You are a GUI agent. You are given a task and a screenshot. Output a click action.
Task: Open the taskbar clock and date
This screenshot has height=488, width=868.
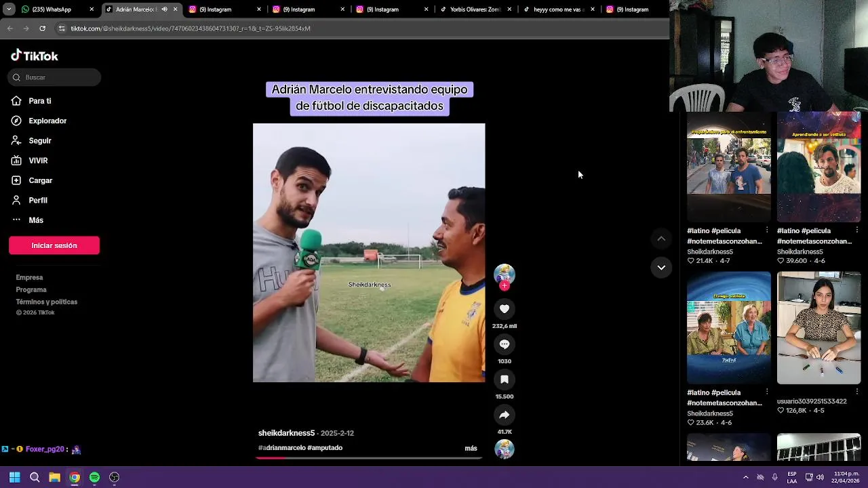pos(846,477)
